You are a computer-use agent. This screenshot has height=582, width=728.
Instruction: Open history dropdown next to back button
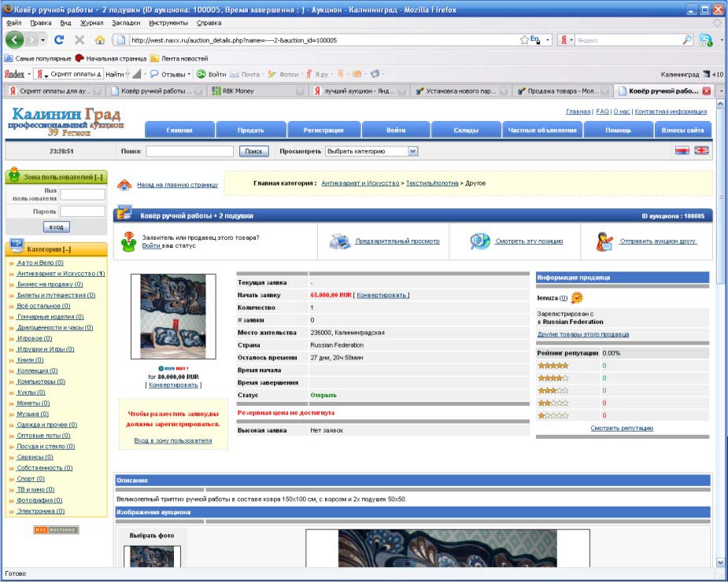[42, 40]
